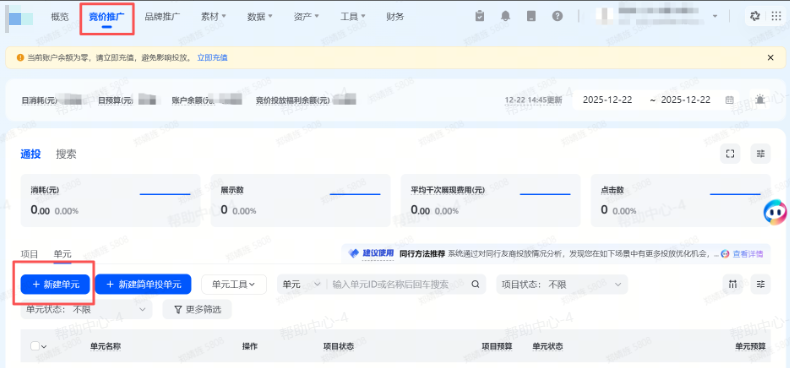Switch to the 项目 sub-tab

[x=29, y=254]
